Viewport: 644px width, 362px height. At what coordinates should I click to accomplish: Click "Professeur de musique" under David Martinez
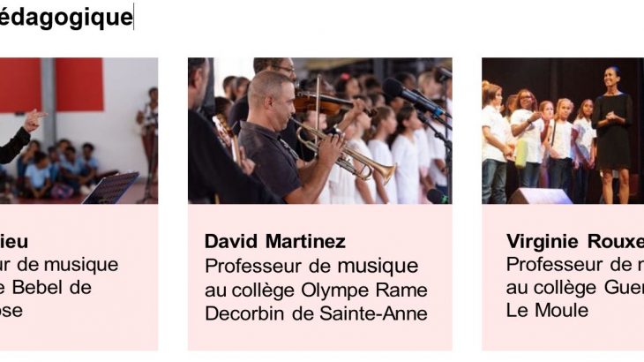click(311, 266)
